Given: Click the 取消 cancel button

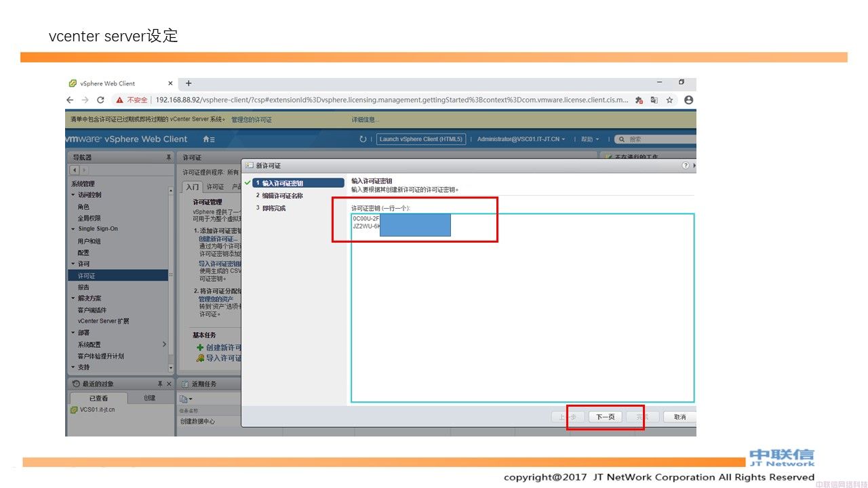Looking at the screenshot, I should pyautogui.click(x=679, y=417).
